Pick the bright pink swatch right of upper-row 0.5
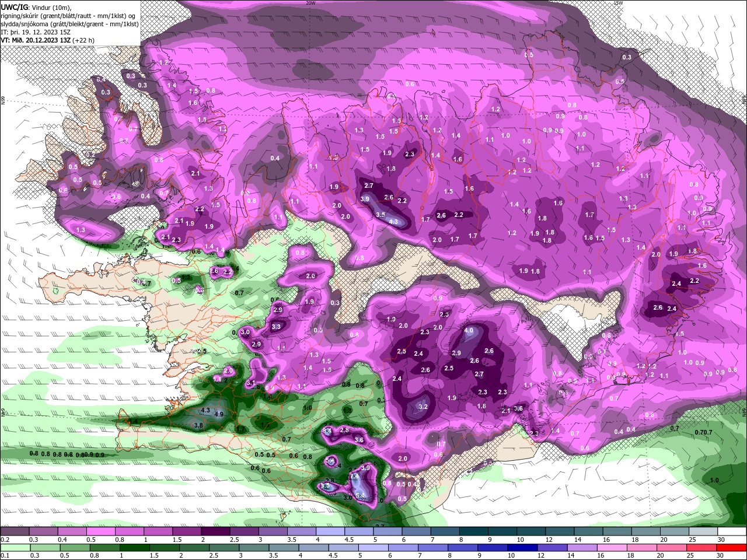 click(x=100, y=531)
